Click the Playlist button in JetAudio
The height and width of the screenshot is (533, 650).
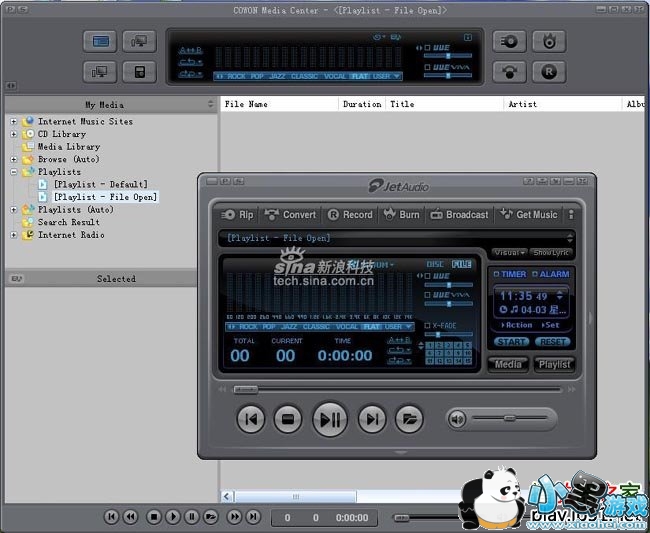coord(554,364)
